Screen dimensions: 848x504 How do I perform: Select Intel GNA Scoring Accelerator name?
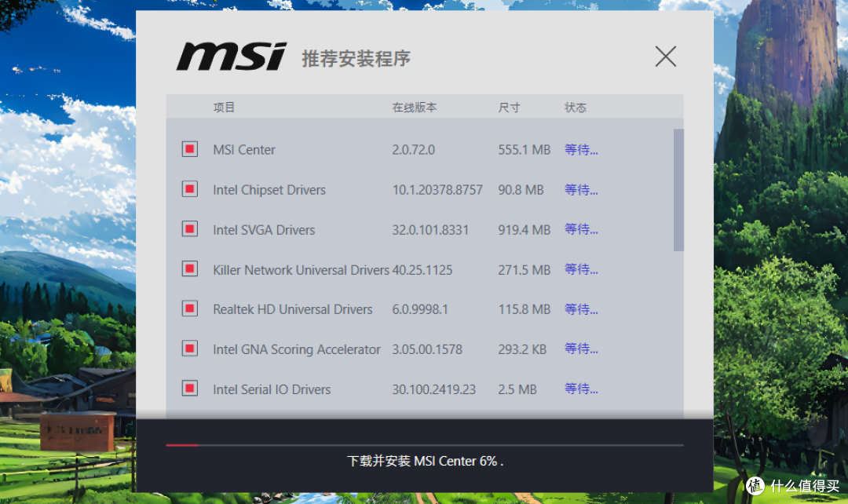297,349
